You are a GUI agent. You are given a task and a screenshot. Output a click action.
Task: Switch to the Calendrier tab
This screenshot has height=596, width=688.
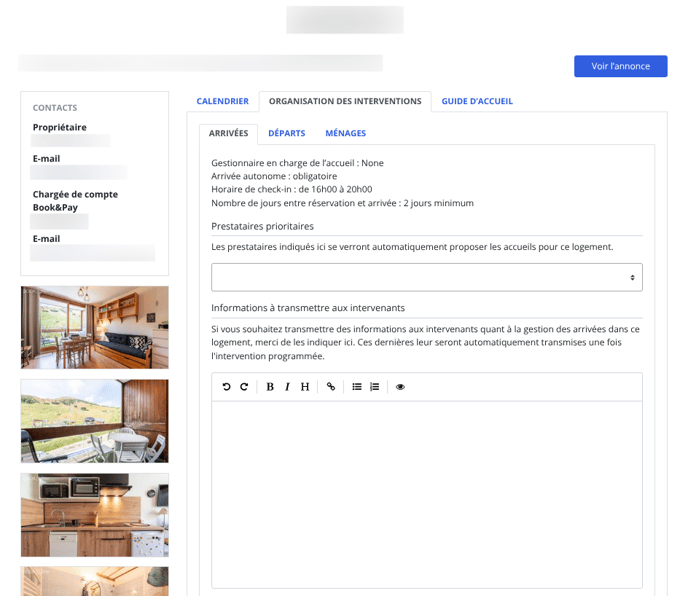(x=222, y=101)
